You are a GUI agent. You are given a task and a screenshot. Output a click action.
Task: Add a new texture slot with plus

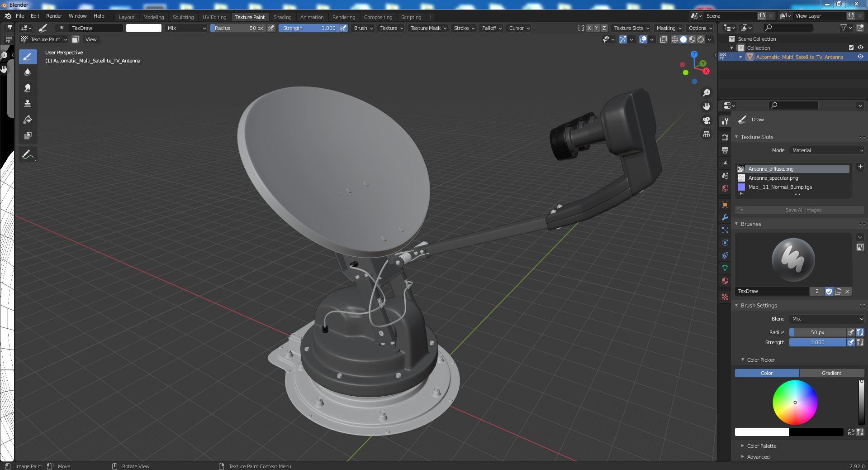tap(860, 167)
